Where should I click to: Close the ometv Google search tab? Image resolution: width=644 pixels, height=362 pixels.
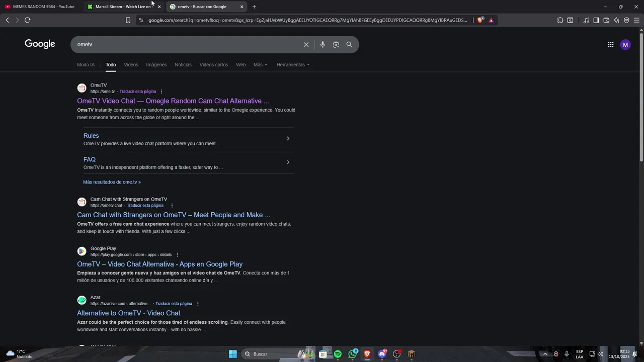pos(242,7)
